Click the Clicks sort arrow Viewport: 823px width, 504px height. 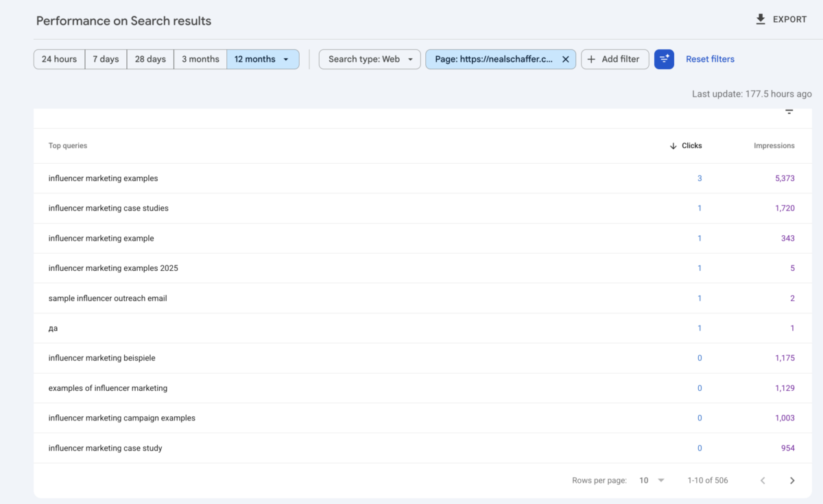[x=673, y=146]
